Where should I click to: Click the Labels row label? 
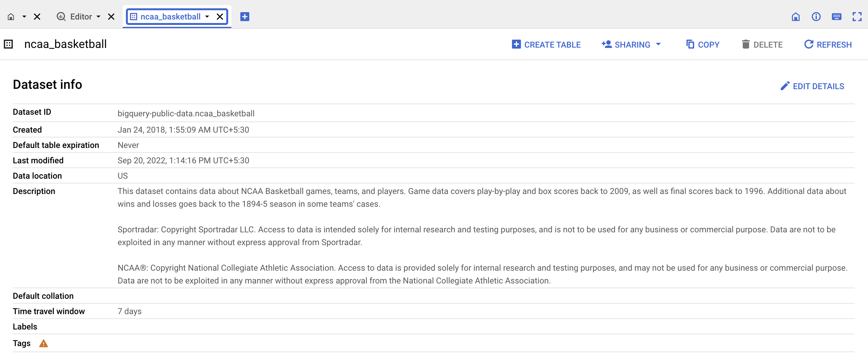point(25,326)
